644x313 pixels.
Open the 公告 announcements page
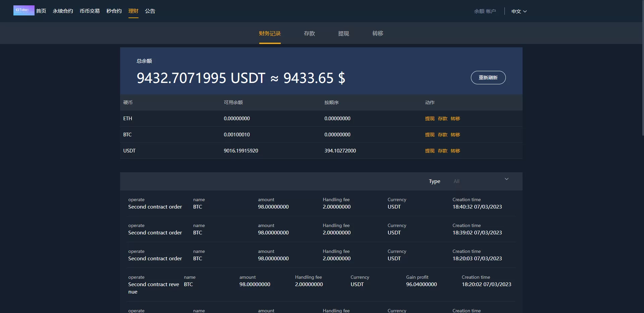tap(150, 11)
